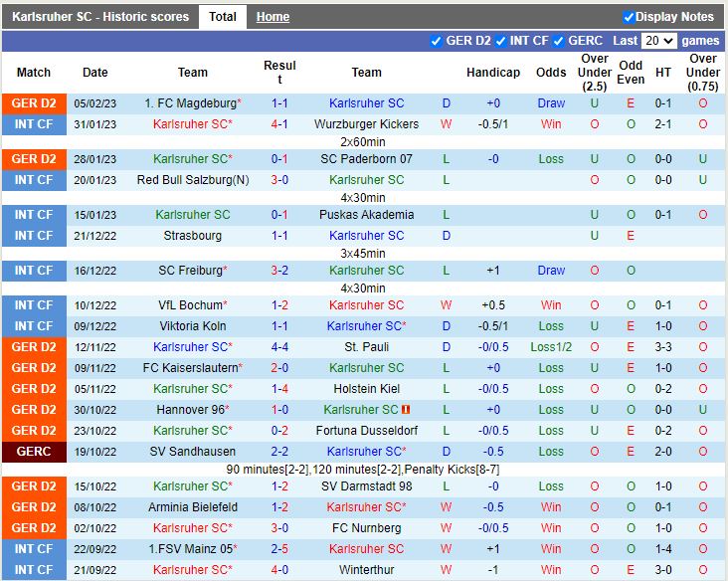Select the GER D2 label for 05/02/23
The height and width of the screenshot is (581, 728).
coord(34,103)
